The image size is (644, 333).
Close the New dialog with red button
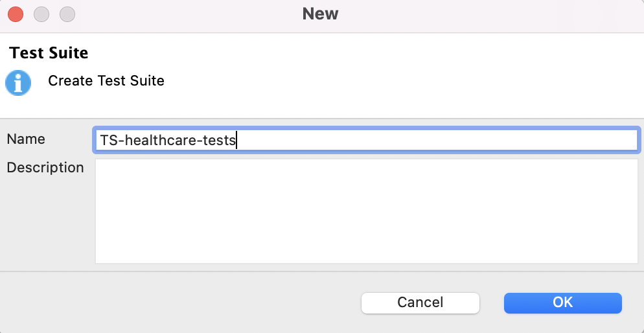16,14
